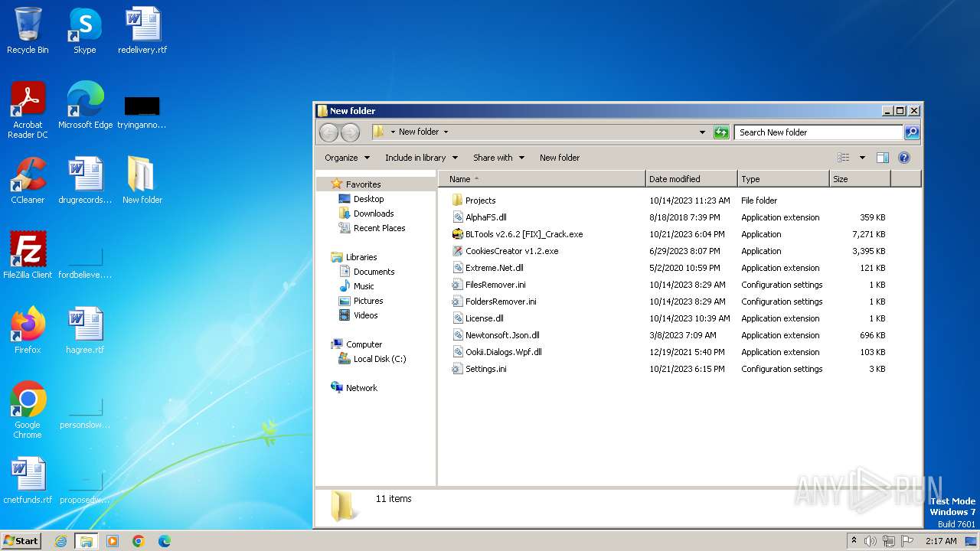
Task: Sort by the Size column header
Action: (860, 179)
